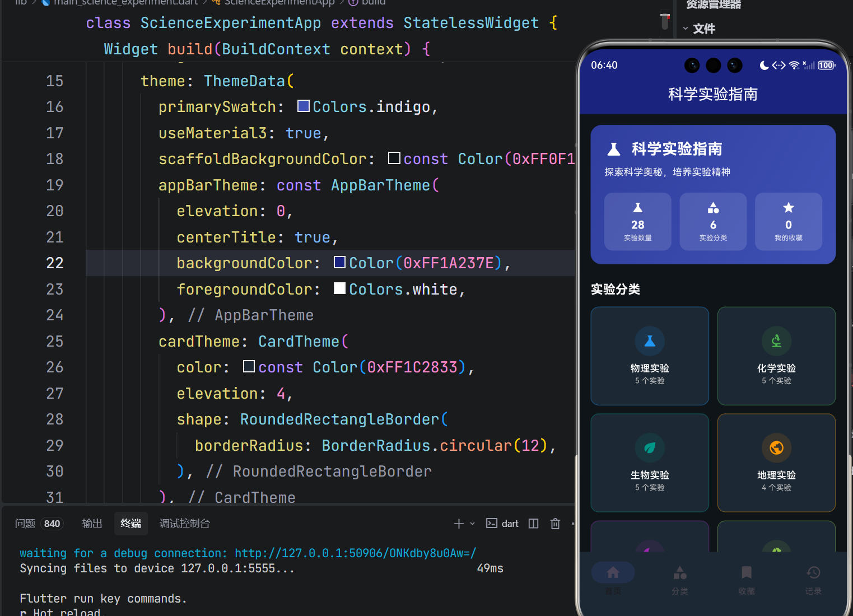The height and width of the screenshot is (616, 853).
Task: Kill terminal with the trash icon
Action: coord(555,524)
